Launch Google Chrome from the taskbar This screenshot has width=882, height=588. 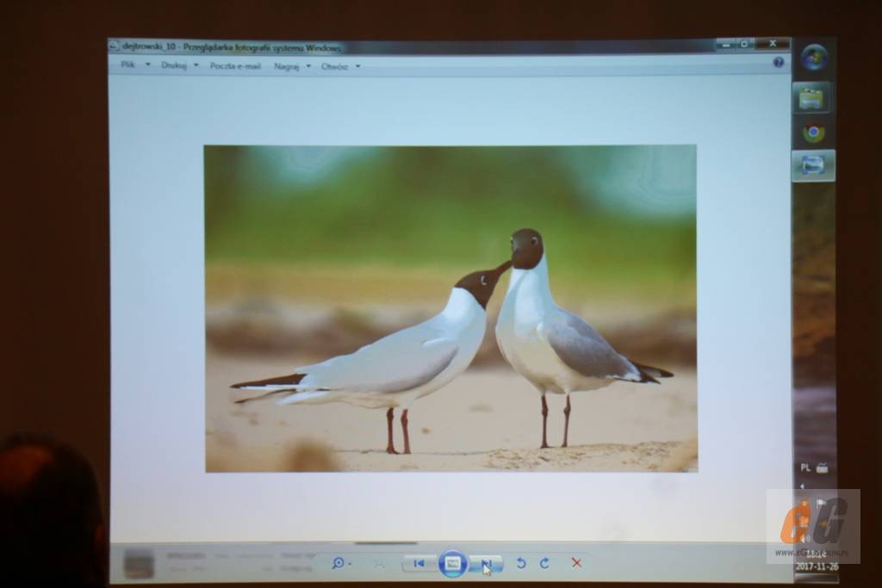pyautogui.click(x=813, y=133)
